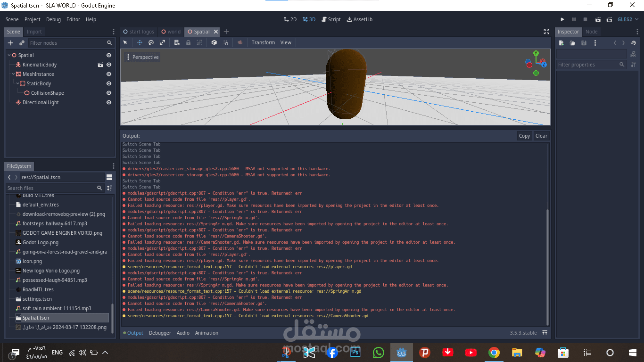The image size is (644, 362).
Task: Activate the Move Mode tool
Action: (x=140, y=42)
